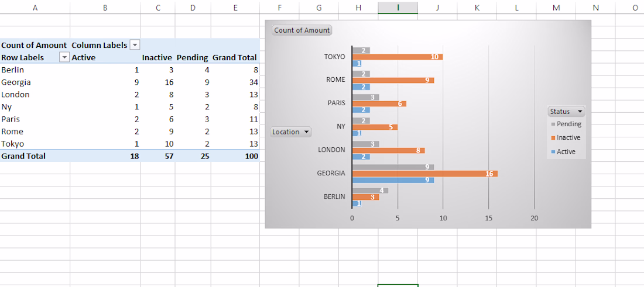Click the orange Rome Inactive bar
The image size is (644, 287).
393,80
